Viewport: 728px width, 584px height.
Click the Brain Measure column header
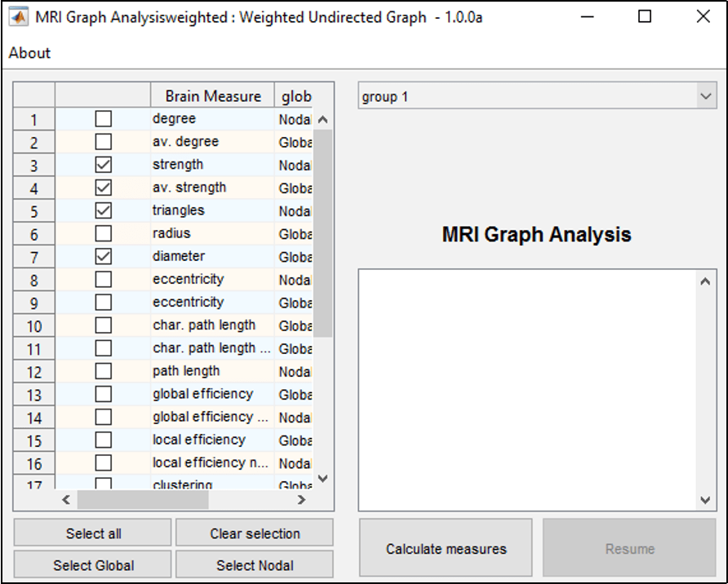click(x=211, y=95)
